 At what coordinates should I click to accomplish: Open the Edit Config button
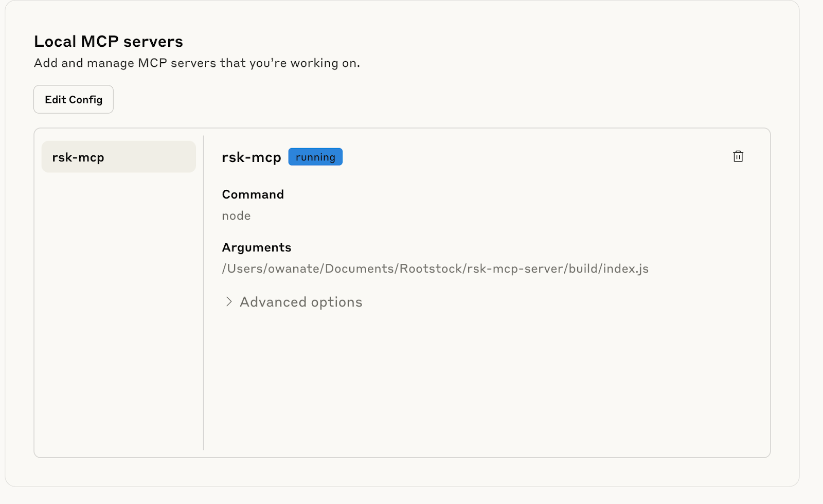coord(74,99)
